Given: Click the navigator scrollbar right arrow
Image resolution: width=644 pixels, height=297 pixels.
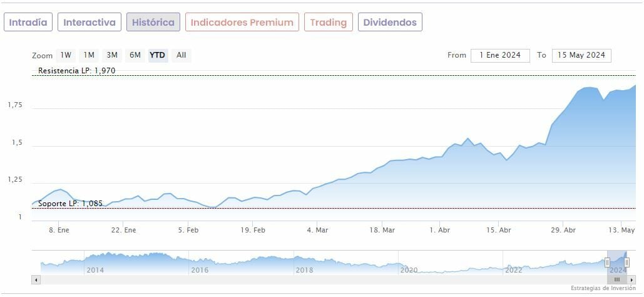Looking at the screenshot, I should point(632,279).
